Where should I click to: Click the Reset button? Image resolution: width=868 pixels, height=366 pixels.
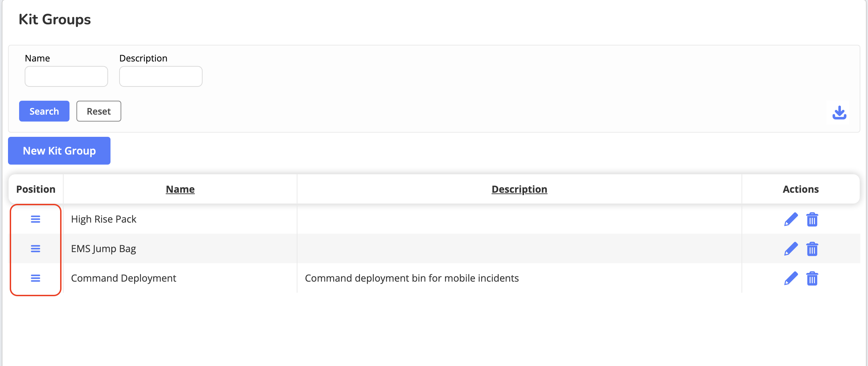(x=99, y=111)
